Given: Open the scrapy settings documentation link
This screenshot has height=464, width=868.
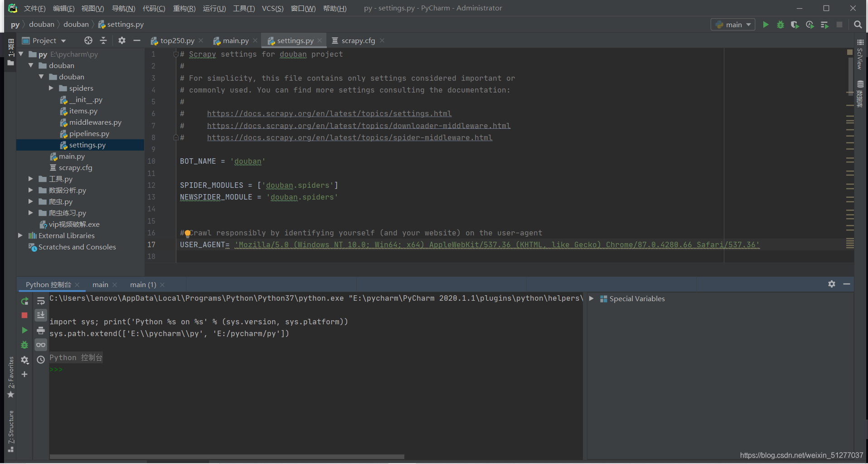Looking at the screenshot, I should [x=329, y=113].
